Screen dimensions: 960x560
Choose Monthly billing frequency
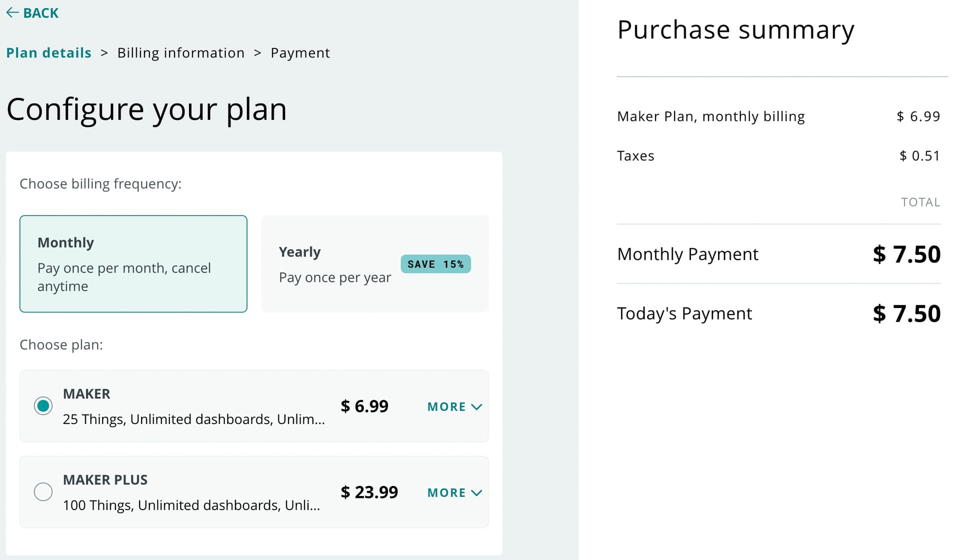(133, 263)
